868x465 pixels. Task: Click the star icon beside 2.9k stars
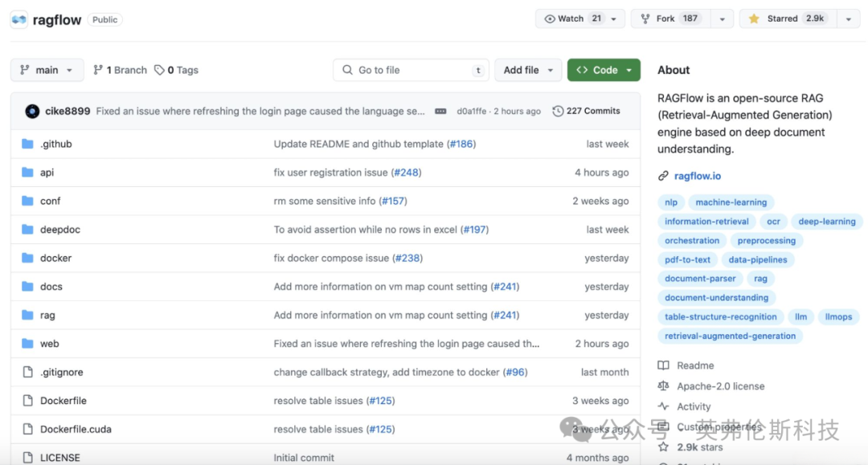click(x=663, y=447)
